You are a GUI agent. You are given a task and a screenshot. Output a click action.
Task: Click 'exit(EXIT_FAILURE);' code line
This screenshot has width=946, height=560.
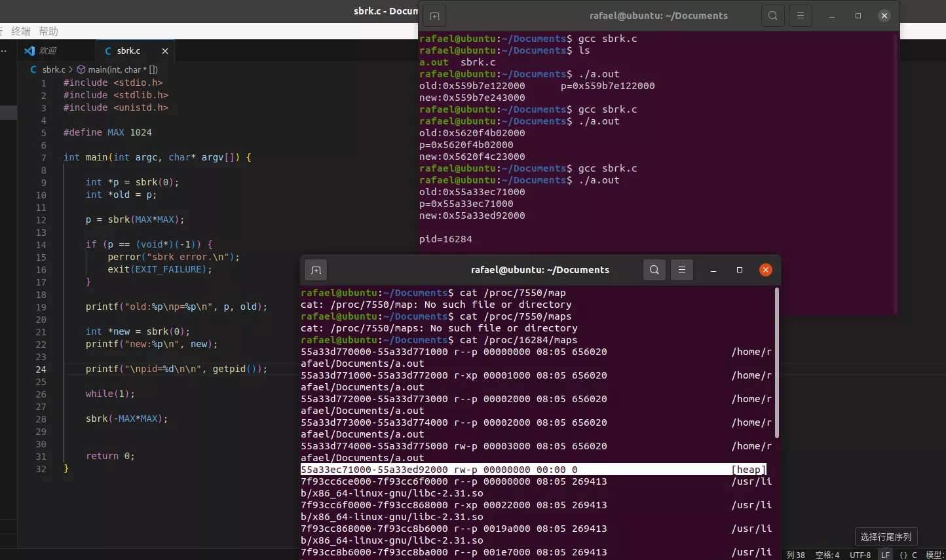pos(160,269)
